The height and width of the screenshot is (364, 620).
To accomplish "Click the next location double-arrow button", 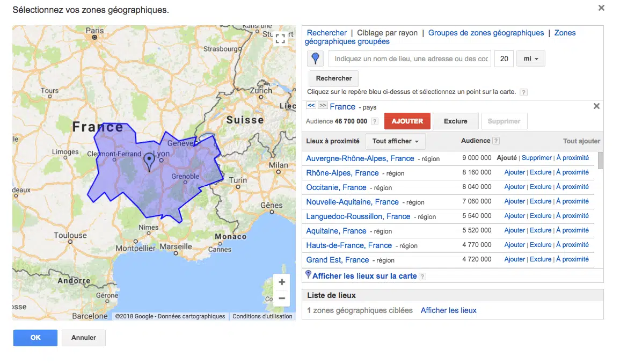I will [x=323, y=106].
